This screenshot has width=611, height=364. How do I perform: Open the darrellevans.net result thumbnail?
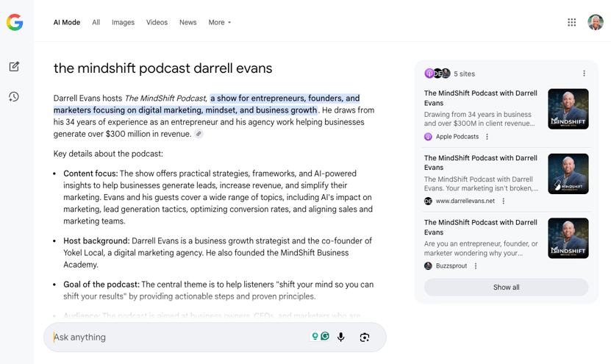coord(568,174)
